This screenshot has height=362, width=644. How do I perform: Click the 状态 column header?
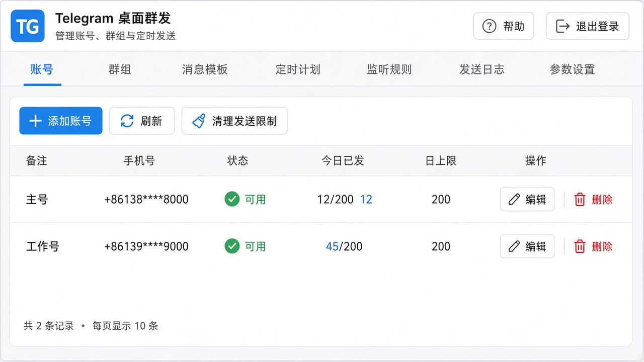click(237, 161)
